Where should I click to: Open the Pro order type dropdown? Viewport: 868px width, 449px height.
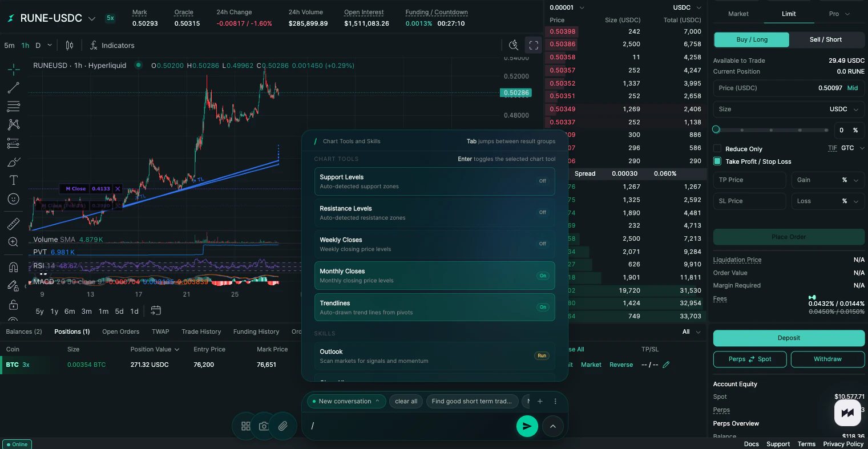pos(839,14)
